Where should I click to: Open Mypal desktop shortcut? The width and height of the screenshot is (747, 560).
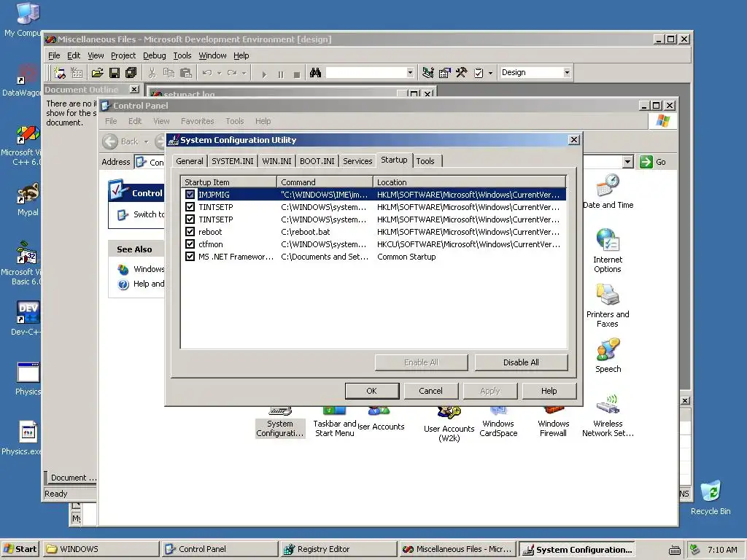[x=28, y=199]
